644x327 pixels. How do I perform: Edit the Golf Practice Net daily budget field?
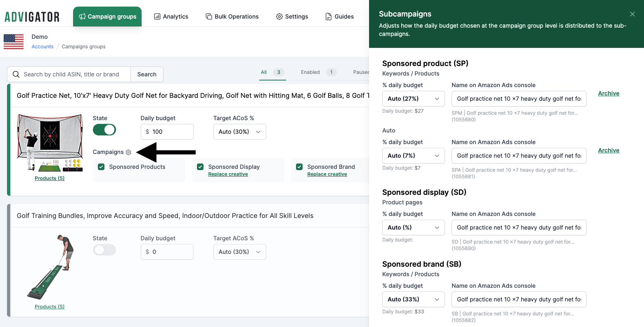tap(167, 132)
